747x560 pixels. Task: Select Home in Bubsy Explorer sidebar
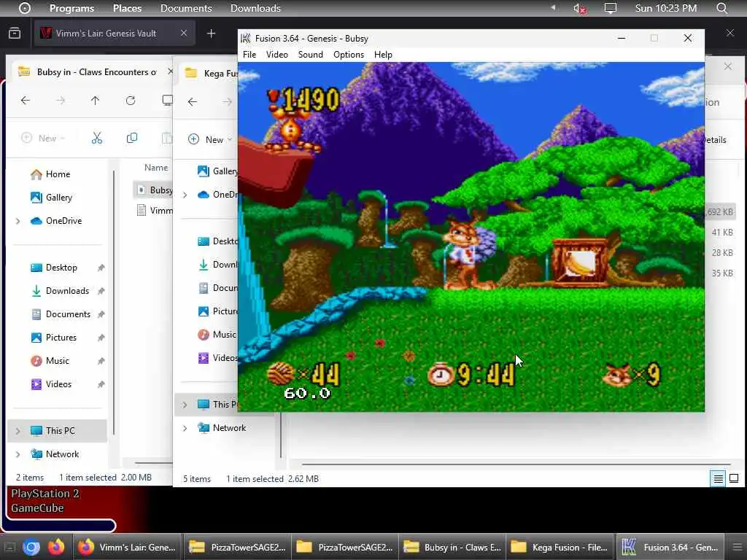pos(58,174)
